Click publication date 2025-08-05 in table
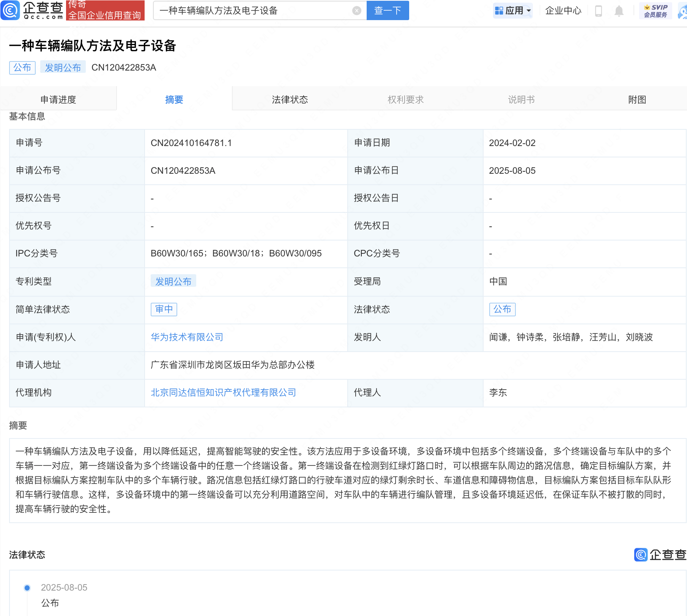Viewport: 687px width, 616px height. coord(512,171)
